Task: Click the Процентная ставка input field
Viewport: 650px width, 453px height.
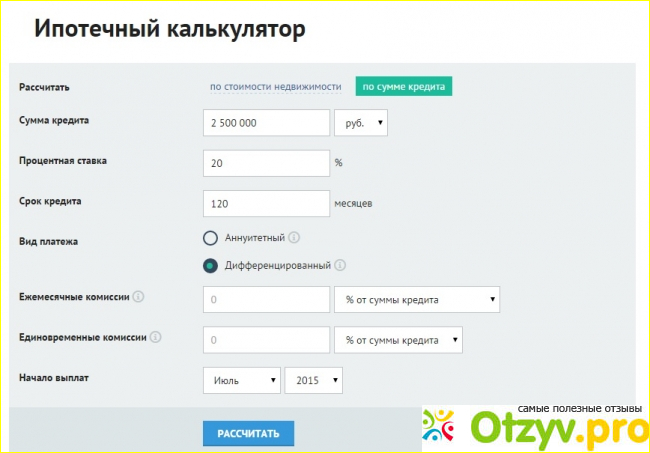Action: (265, 163)
